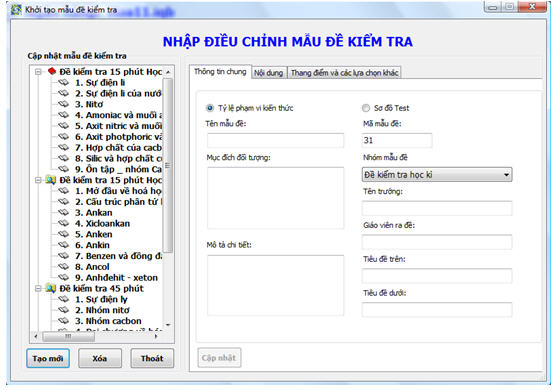Click Mô tả chi tiết text area

275,285
